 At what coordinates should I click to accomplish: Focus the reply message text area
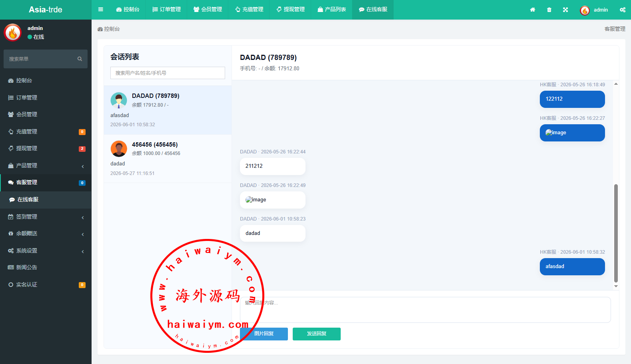[425, 310]
